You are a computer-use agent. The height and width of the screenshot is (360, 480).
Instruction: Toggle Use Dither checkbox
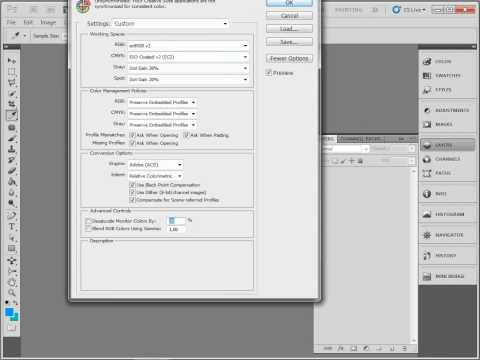tap(132, 192)
